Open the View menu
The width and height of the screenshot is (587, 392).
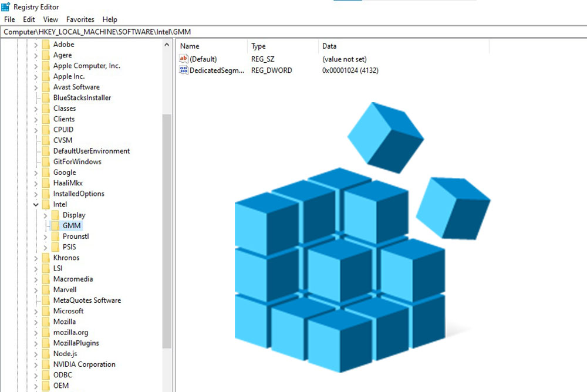point(50,19)
